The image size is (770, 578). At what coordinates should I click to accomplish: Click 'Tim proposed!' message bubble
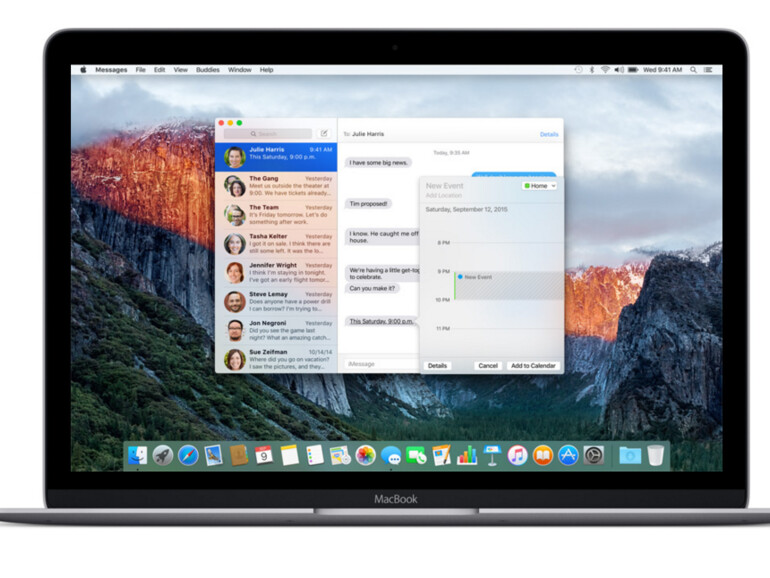click(368, 204)
